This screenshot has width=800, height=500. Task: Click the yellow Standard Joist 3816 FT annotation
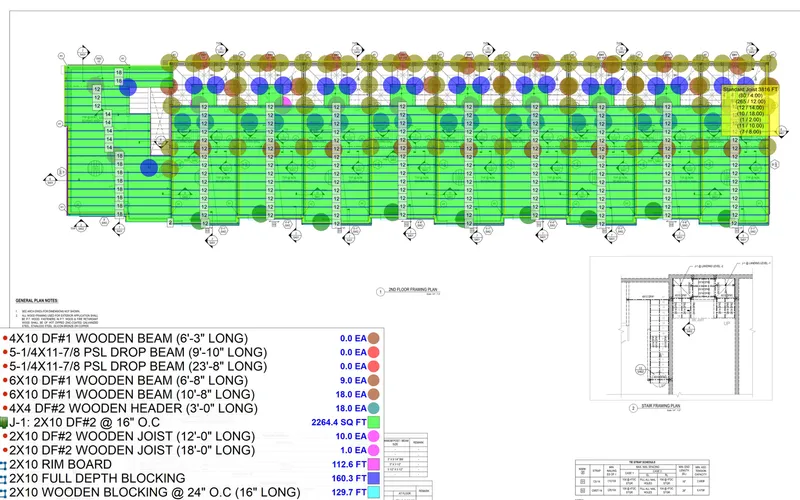coord(750,110)
